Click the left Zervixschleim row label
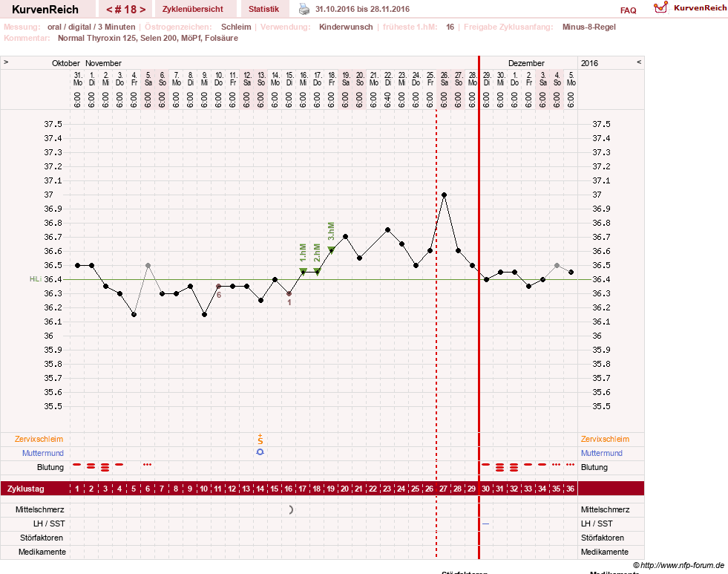This screenshot has height=574, width=728. click(x=39, y=439)
